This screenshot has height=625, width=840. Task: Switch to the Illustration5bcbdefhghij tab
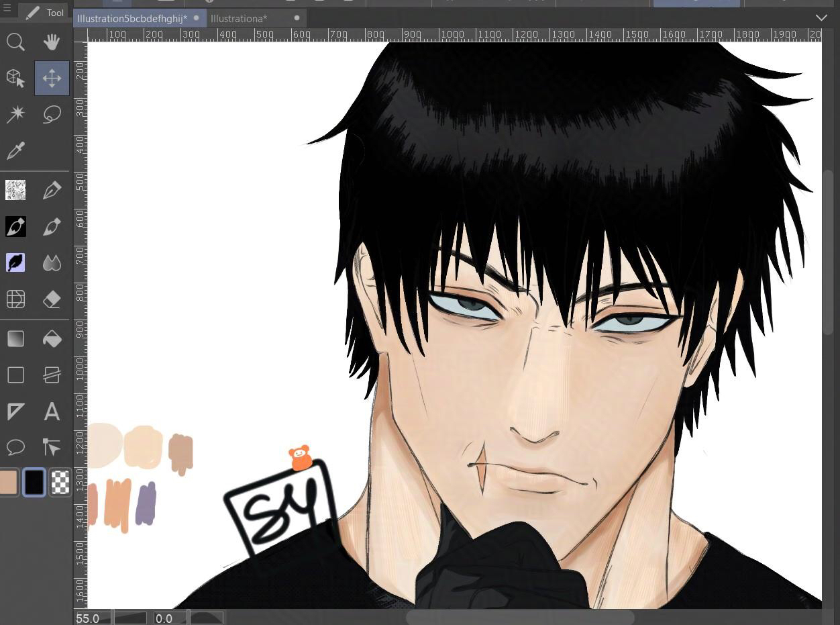click(132, 18)
